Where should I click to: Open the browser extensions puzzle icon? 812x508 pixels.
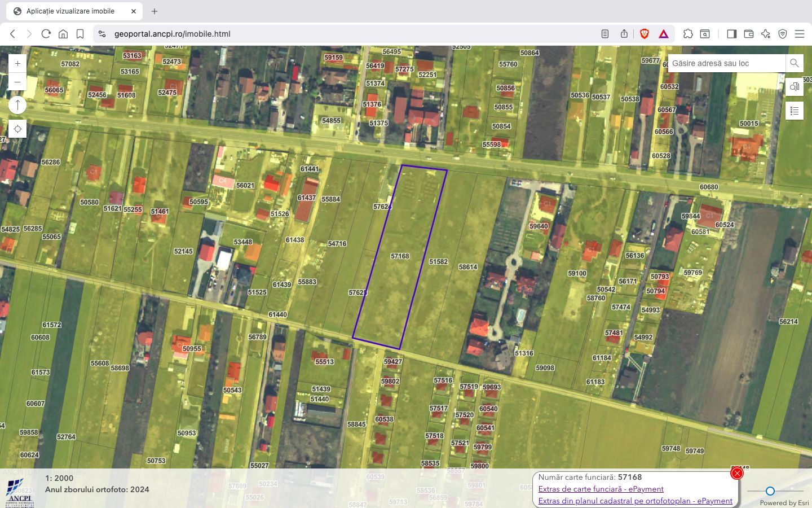pyautogui.click(x=689, y=34)
